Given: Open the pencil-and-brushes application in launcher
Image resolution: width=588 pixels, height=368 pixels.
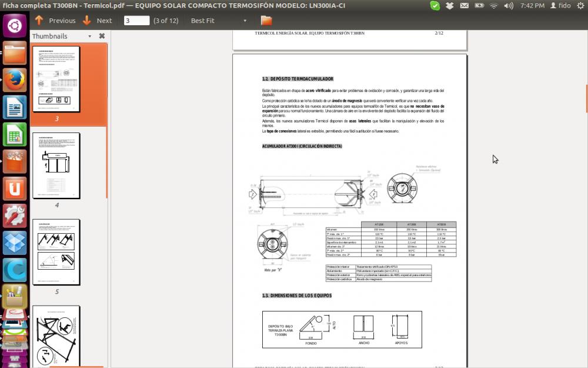Looking at the screenshot, I should (x=15, y=296).
